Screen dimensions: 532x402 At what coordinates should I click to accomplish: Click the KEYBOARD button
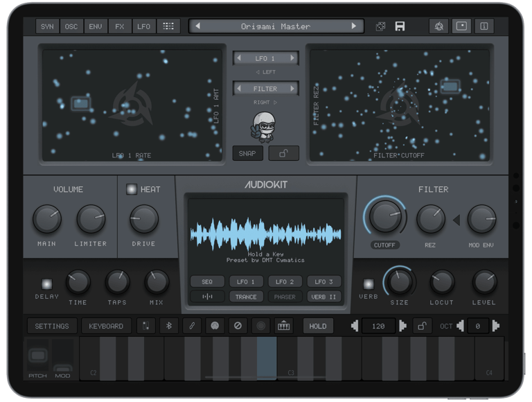[x=106, y=326]
